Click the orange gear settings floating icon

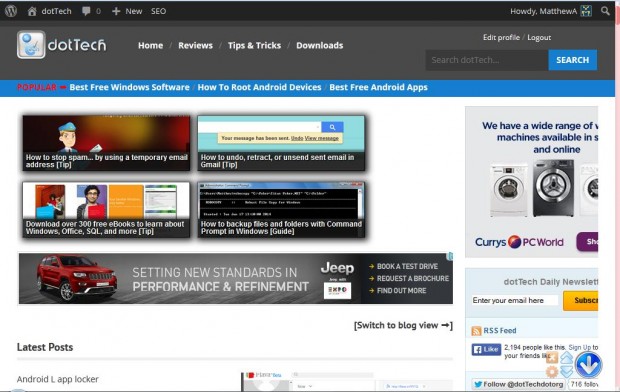[552, 372]
